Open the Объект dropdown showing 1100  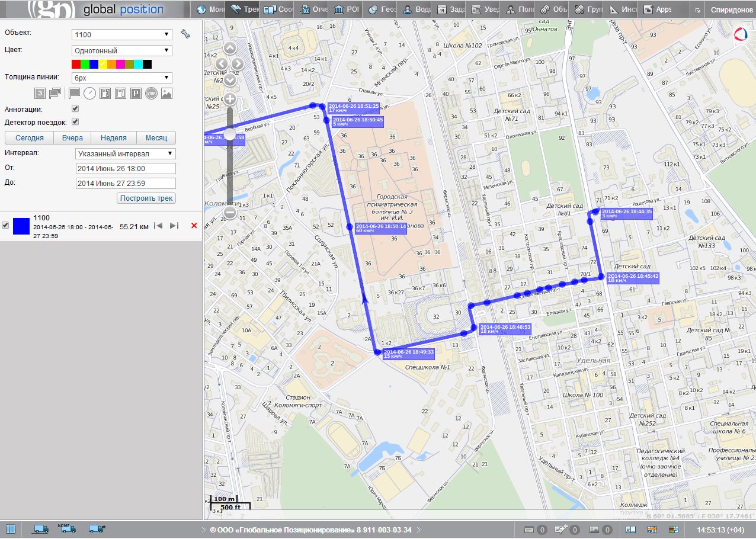122,35
